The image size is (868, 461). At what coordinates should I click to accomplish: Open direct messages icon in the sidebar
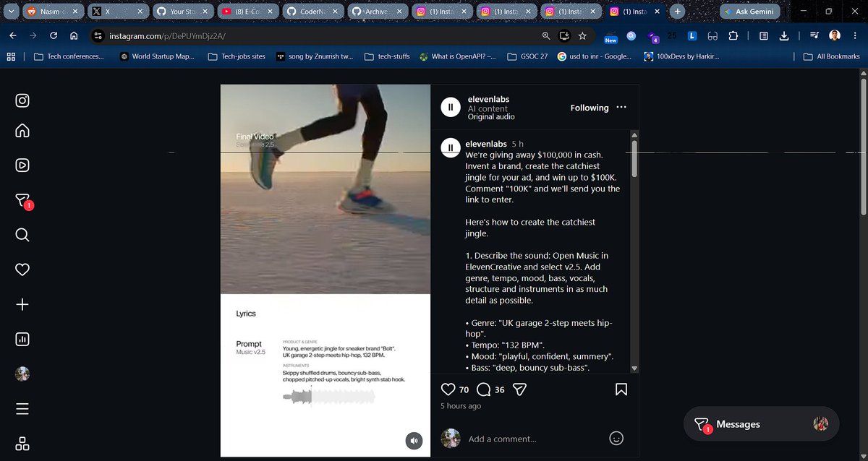pyautogui.click(x=22, y=201)
